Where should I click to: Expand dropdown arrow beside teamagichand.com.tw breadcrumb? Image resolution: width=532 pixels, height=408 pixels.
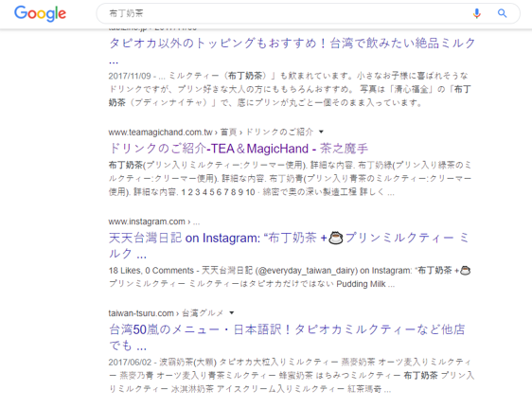[321, 132]
